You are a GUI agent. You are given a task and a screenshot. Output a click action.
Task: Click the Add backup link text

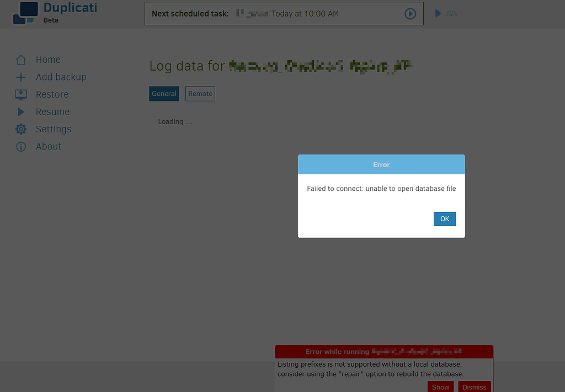pyautogui.click(x=61, y=77)
